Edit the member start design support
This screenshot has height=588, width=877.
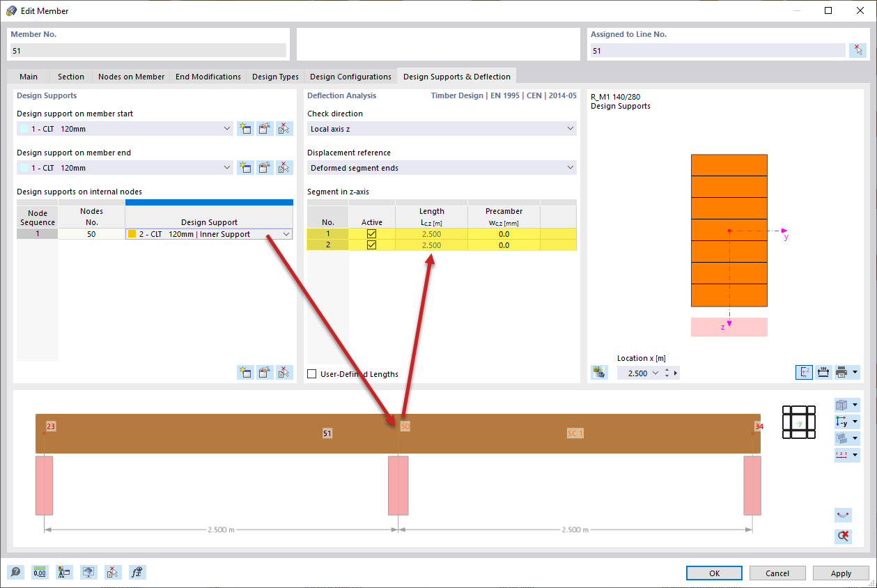click(265, 129)
